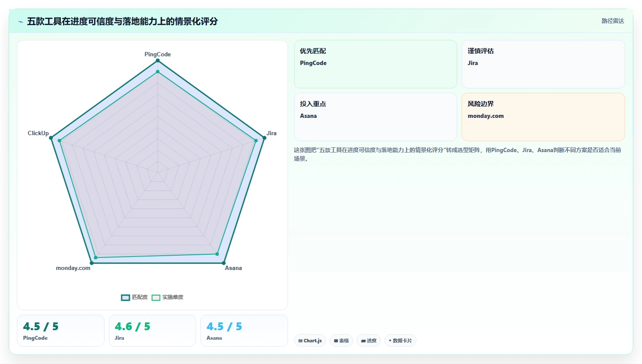
Task: Toggle the 匹配度 legend entry
Action: click(134, 297)
